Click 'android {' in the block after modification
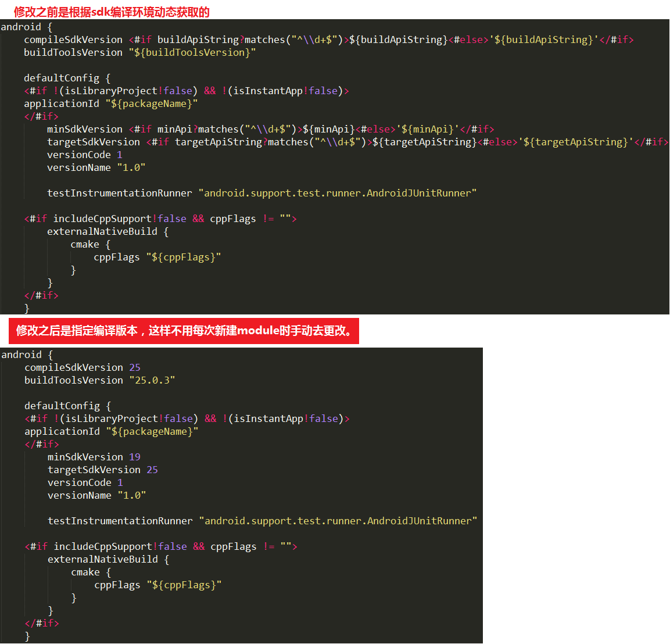 click(27, 355)
